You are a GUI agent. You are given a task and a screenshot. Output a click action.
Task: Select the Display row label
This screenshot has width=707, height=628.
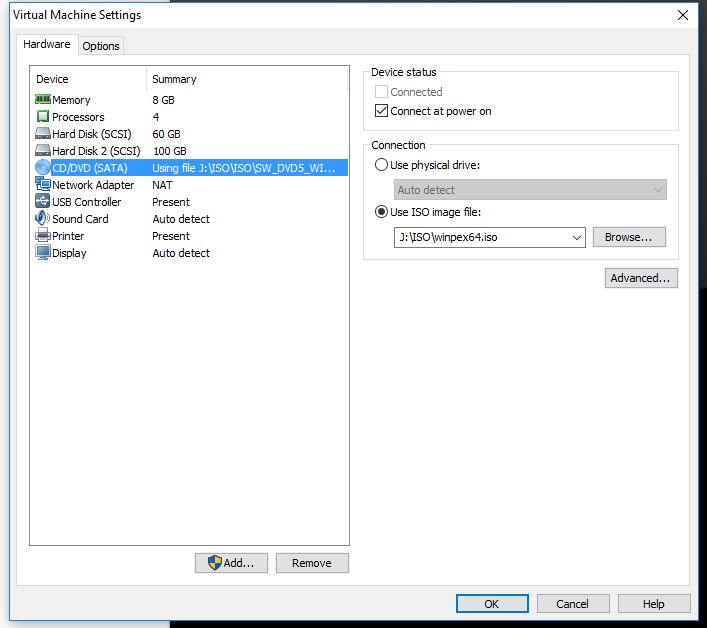[69, 253]
